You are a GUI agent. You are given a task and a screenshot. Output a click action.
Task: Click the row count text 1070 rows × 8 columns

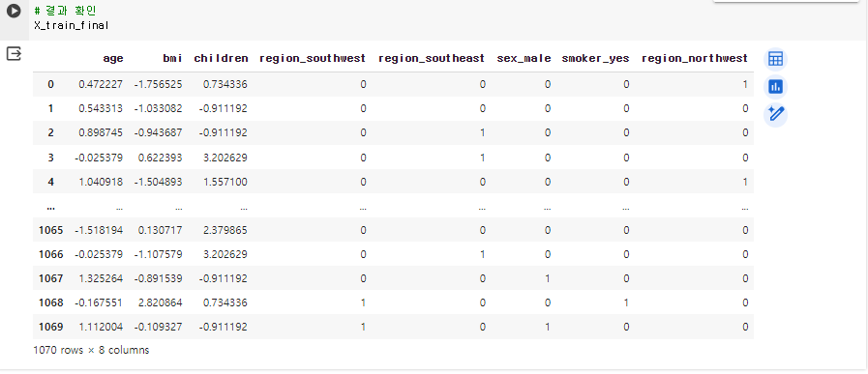click(91, 350)
